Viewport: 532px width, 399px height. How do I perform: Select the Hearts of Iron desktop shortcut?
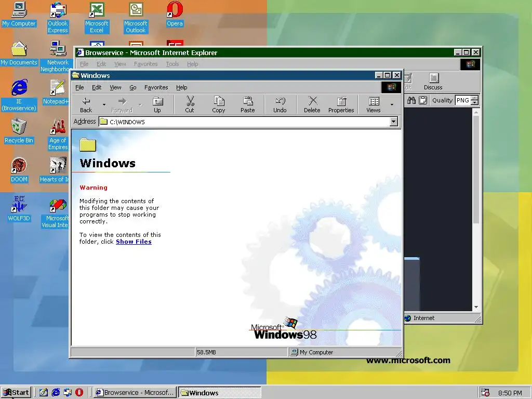click(55, 170)
